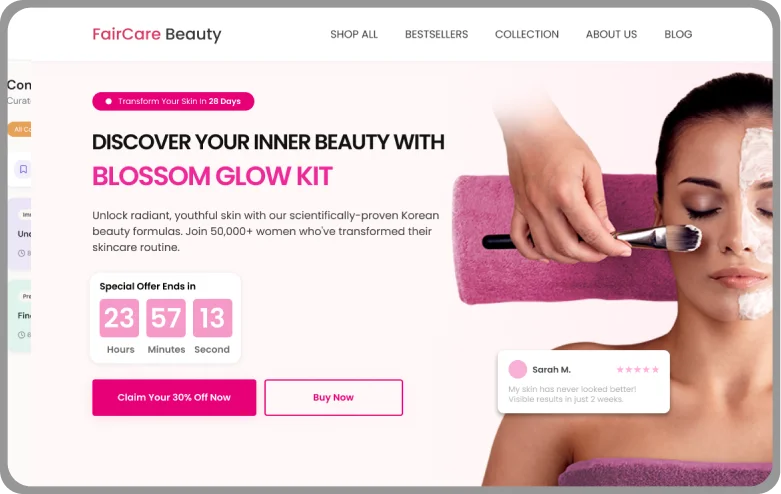
Task: Click the 13 Second countdown tile
Action: (x=213, y=318)
